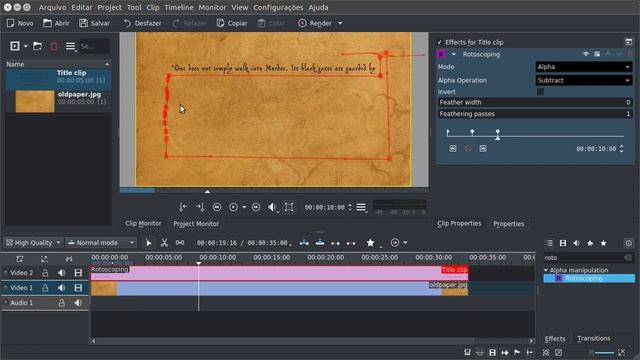Click set zone out icon in monitor

200,207
